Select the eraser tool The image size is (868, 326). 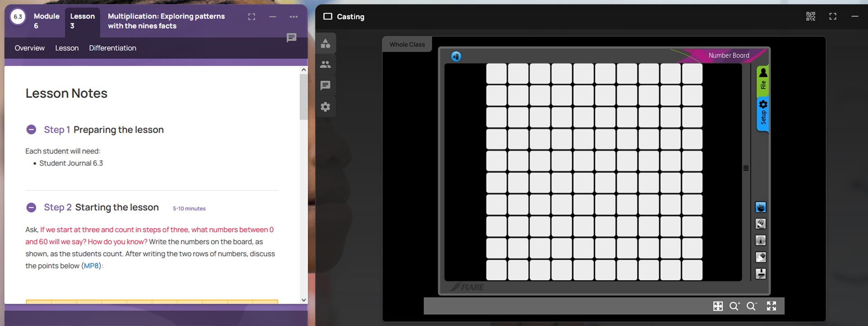tap(761, 257)
